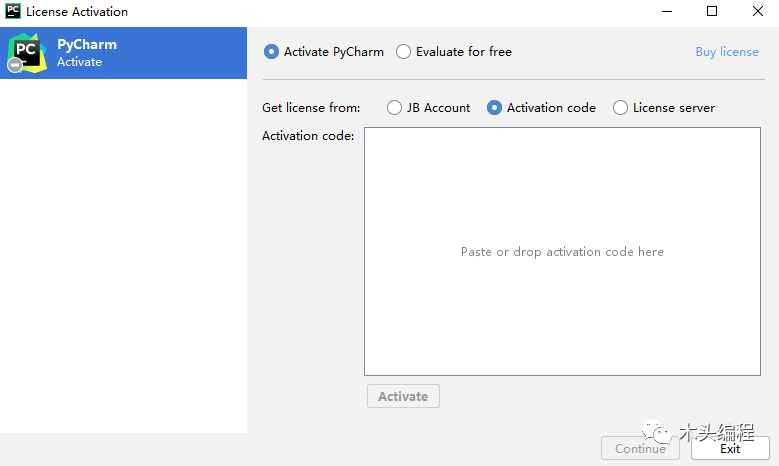This screenshot has height=466, width=779.
Task: Click the "Paste or drop activation code here" placeholder
Action: 562,252
